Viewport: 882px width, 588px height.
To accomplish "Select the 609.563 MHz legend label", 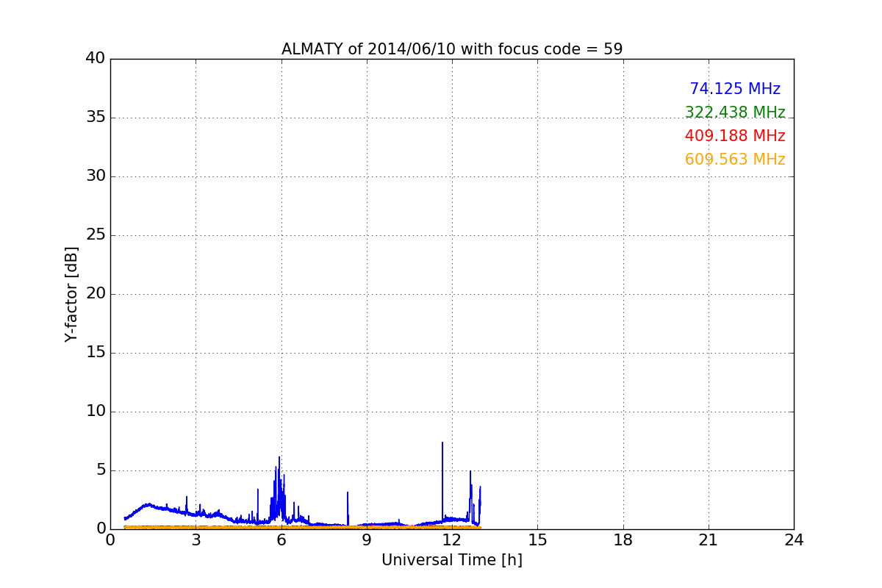I will pos(735,159).
